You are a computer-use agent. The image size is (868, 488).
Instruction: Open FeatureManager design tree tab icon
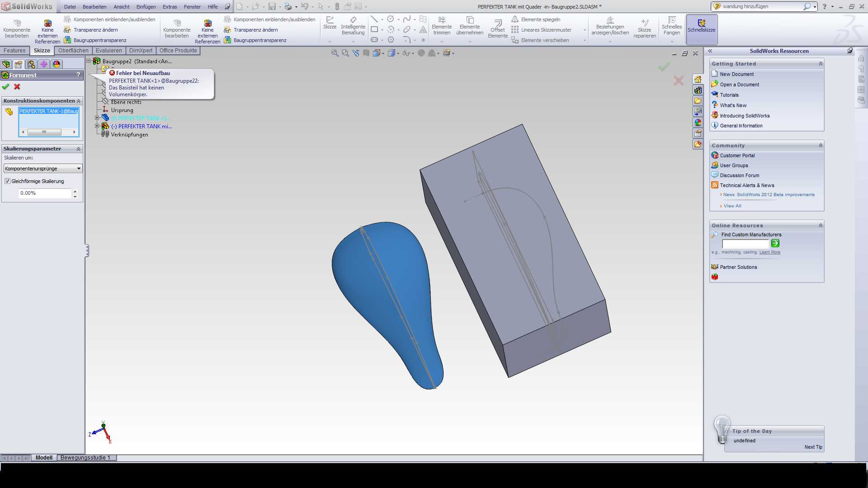click(x=6, y=64)
